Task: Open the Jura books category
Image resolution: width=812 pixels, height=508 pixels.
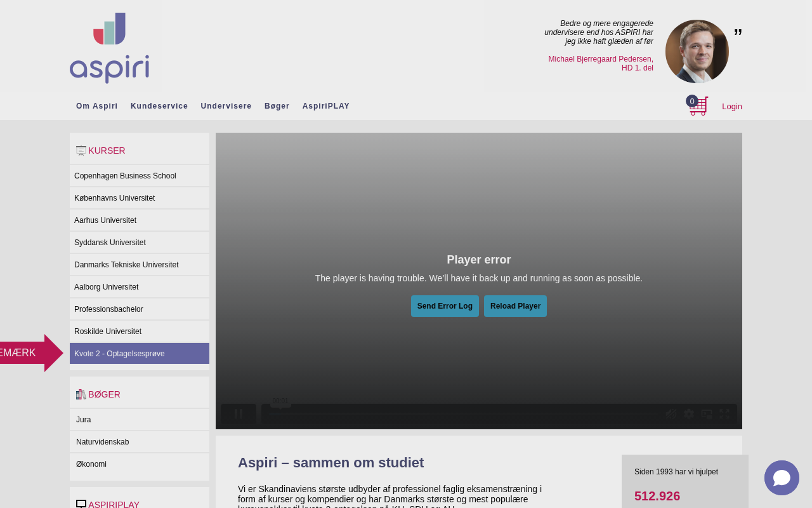Action: [140, 420]
